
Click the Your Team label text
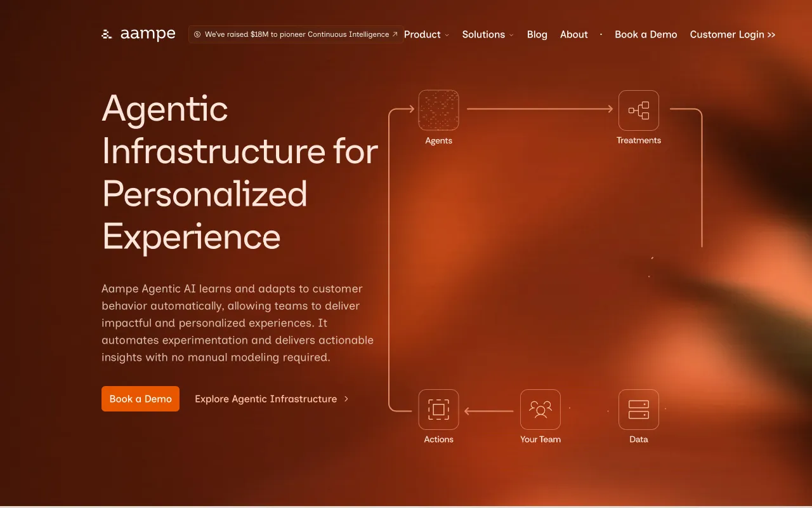click(540, 439)
